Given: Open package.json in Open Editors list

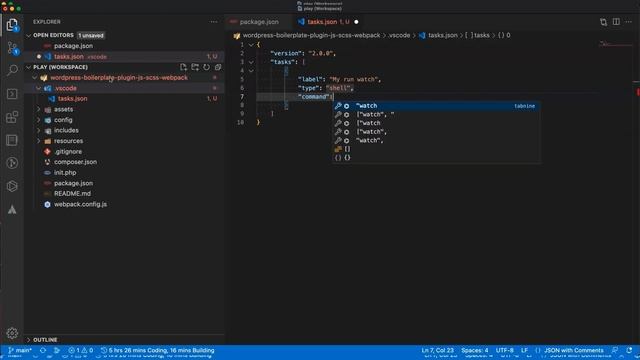Looking at the screenshot, I should [x=73, y=46].
